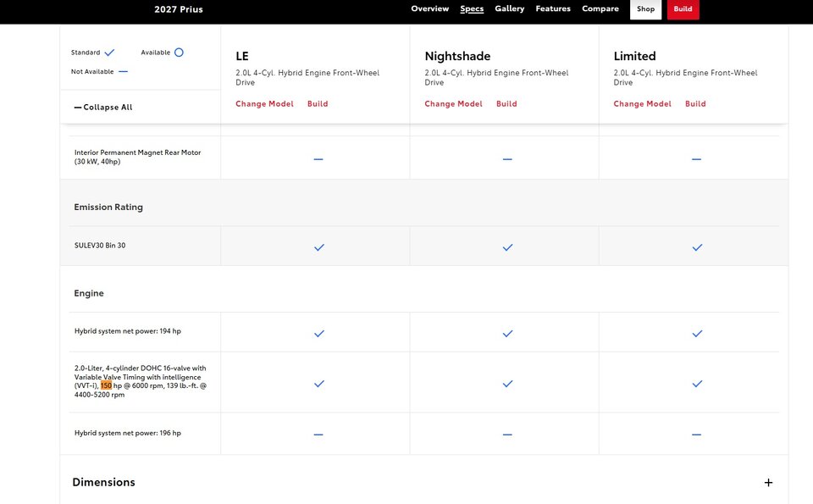The height and width of the screenshot is (504, 813).
Task: Click the Not Available dash legend icon
Action: point(123,71)
